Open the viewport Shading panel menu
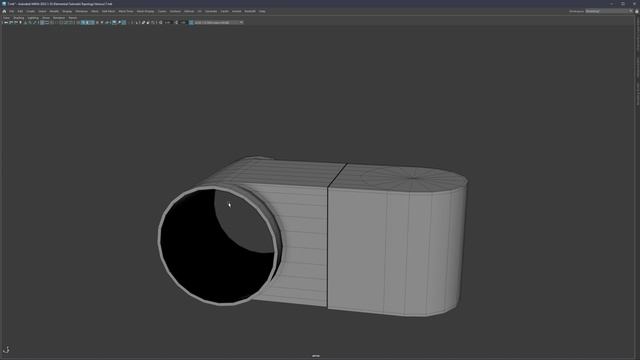 coord(19,18)
